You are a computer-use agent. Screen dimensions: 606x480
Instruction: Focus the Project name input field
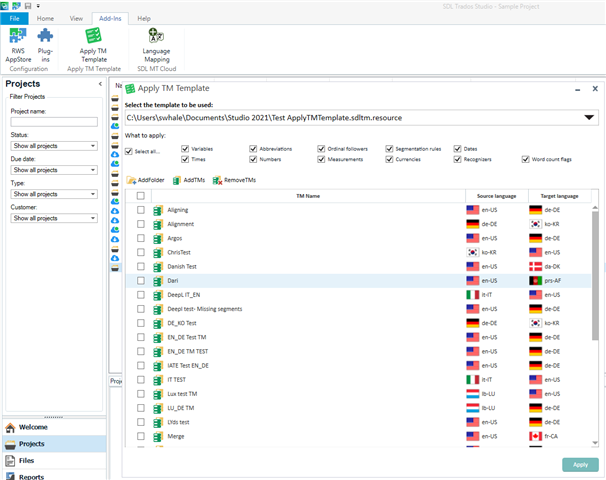pyautogui.click(x=54, y=122)
